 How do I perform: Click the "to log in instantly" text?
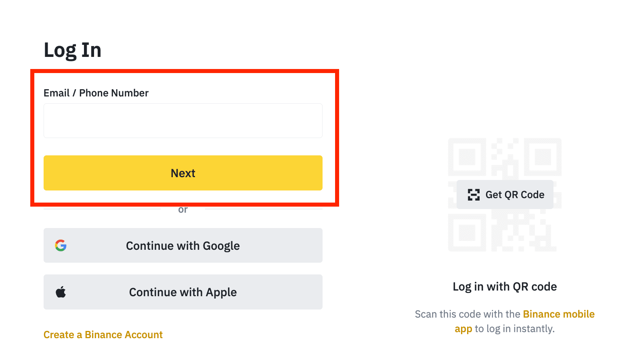tap(515, 328)
